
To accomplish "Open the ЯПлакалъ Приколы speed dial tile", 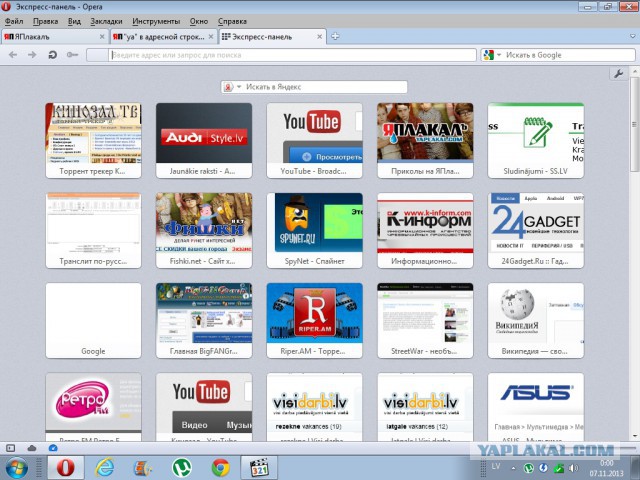I will (425, 140).
